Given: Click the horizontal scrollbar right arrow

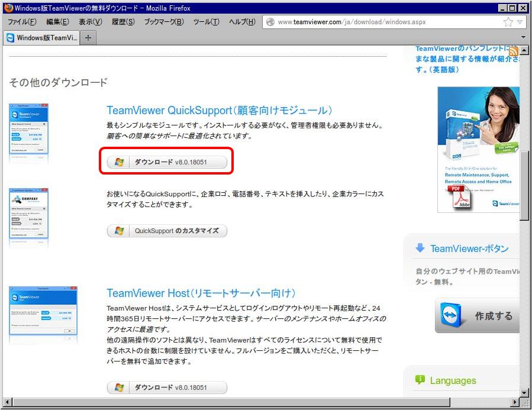Looking at the screenshot, I should [515, 402].
